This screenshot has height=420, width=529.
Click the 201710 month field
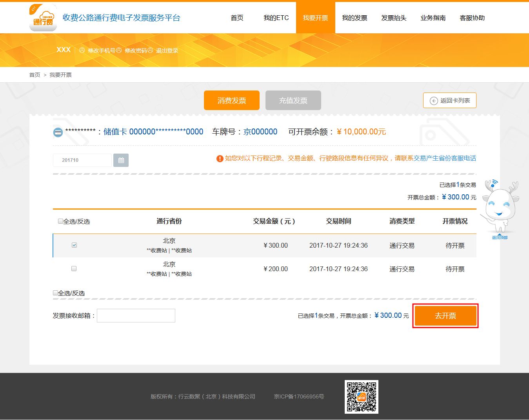click(82, 160)
